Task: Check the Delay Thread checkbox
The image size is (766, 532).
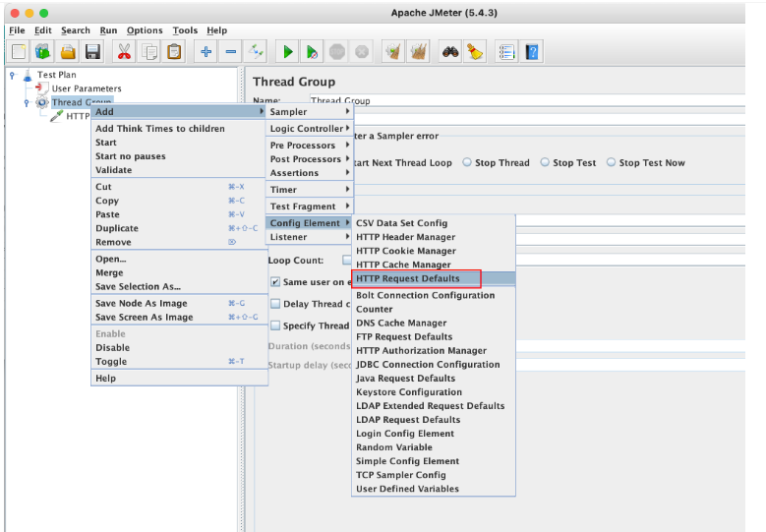Action: (275, 304)
